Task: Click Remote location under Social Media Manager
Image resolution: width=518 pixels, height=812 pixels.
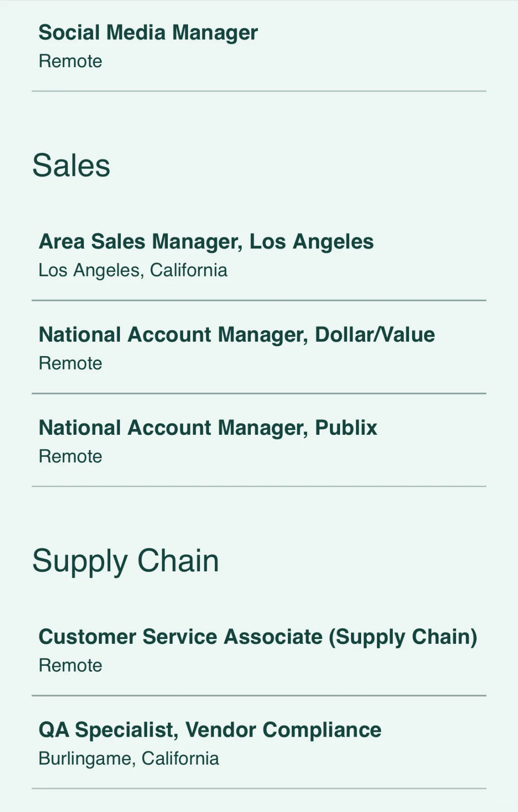Action: tap(71, 61)
